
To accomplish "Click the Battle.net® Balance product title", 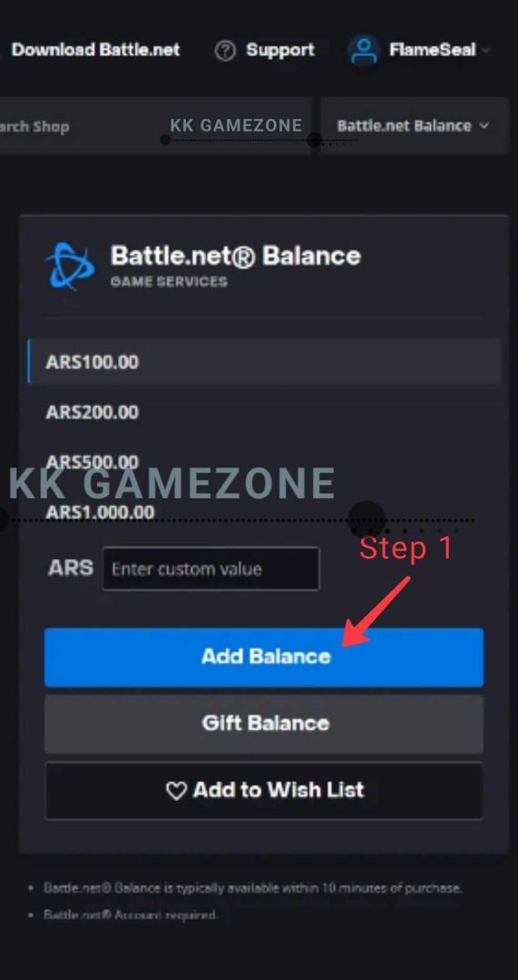I will 236,256.
